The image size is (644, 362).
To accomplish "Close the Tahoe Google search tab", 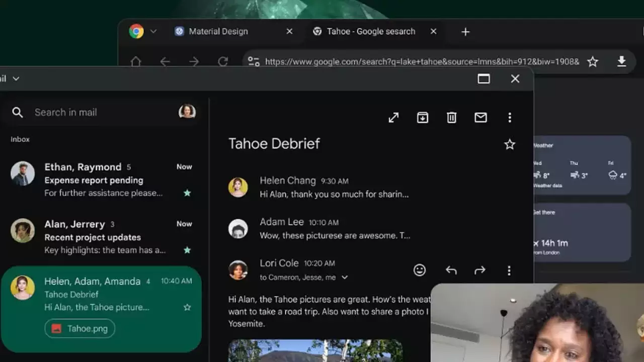I will tap(433, 31).
